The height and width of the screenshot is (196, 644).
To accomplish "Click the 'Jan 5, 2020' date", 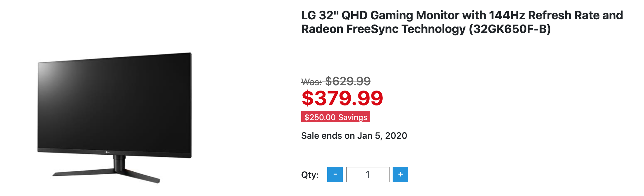I will point(382,136).
